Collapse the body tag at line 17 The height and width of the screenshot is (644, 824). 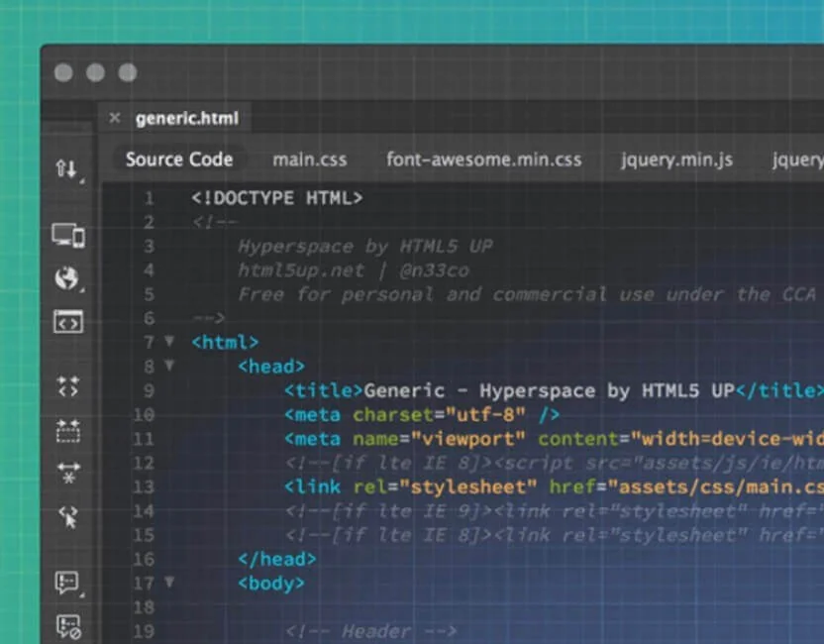pyautogui.click(x=168, y=583)
